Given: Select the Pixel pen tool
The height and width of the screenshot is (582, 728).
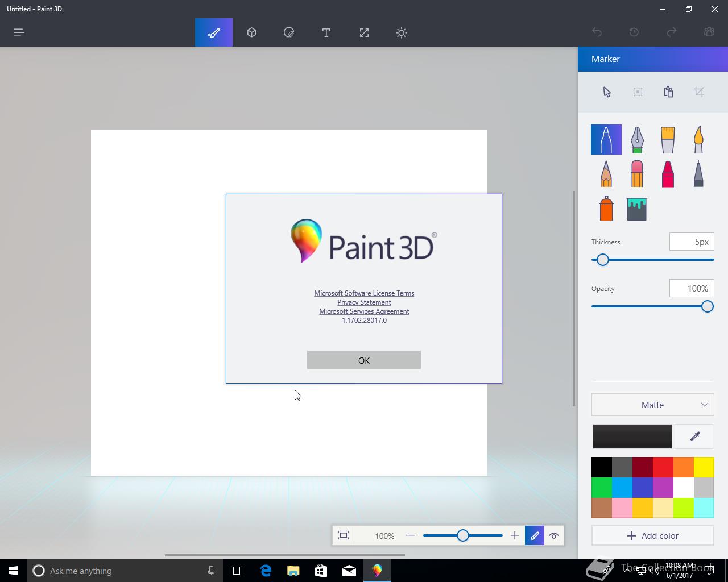Looking at the screenshot, I should point(698,173).
